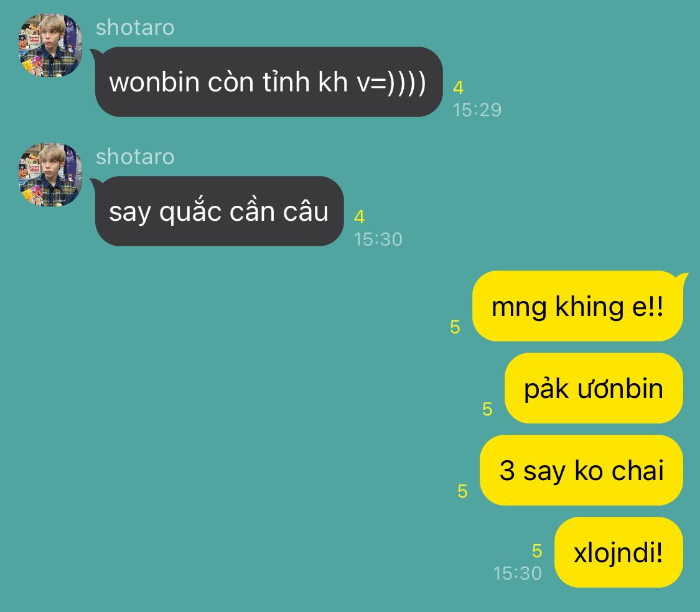This screenshot has height=612, width=700.
Task: Click unread count 4 beside the wonbin message
Action: click(458, 88)
